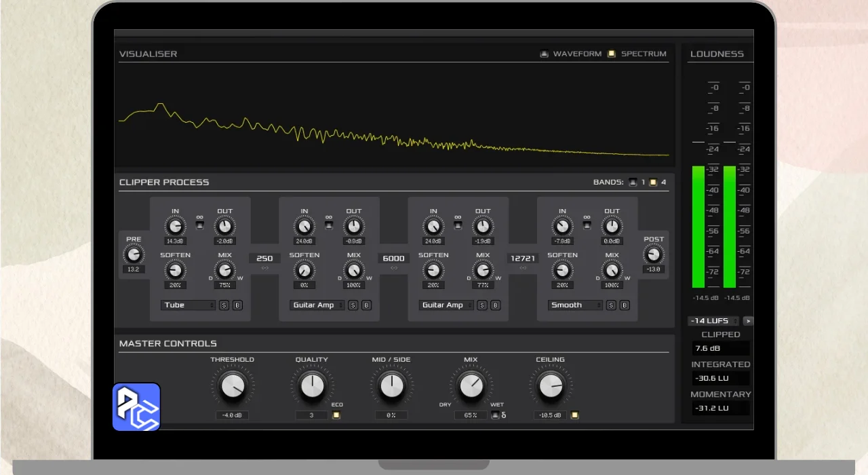The image size is (868, 475).
Task: Toggle the yellow switch beside Ceiling value
Action: click(574, 415)
